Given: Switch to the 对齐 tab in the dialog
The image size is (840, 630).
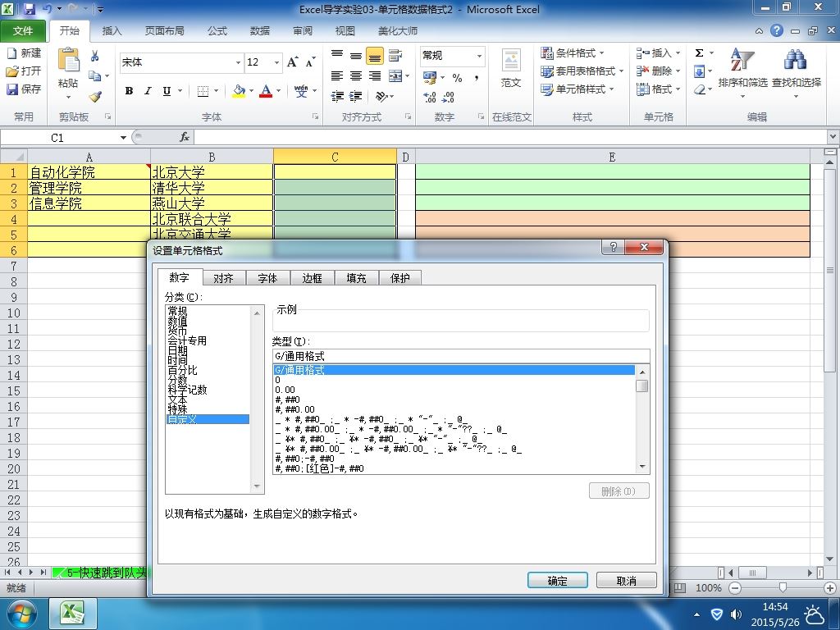Looking at the screenshot, I should click(x=223, y=278).
